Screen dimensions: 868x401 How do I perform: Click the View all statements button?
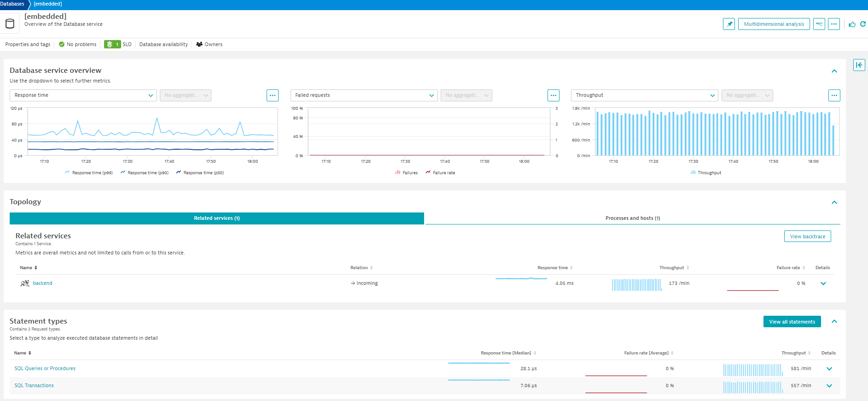click(x=792, y=322)
